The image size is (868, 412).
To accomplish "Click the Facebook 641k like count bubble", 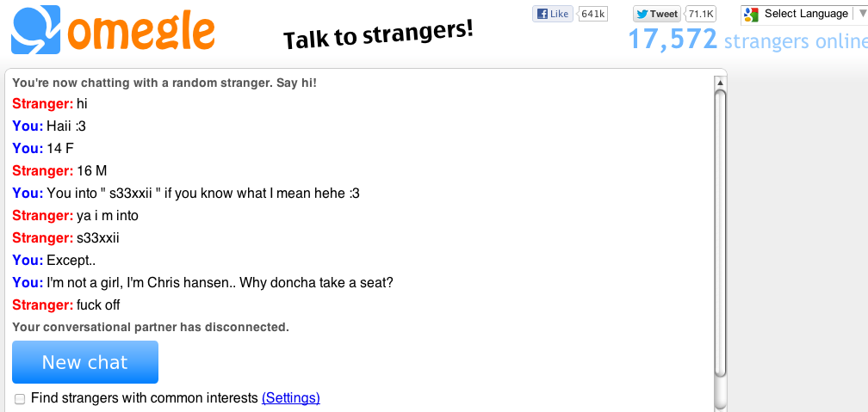I will (x=593, y=14).
